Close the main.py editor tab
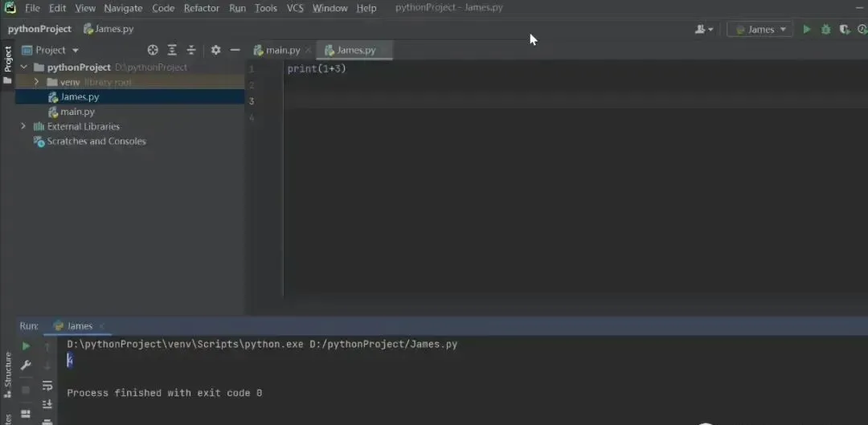This screenshot has height=425, width=868. point(309,51)
